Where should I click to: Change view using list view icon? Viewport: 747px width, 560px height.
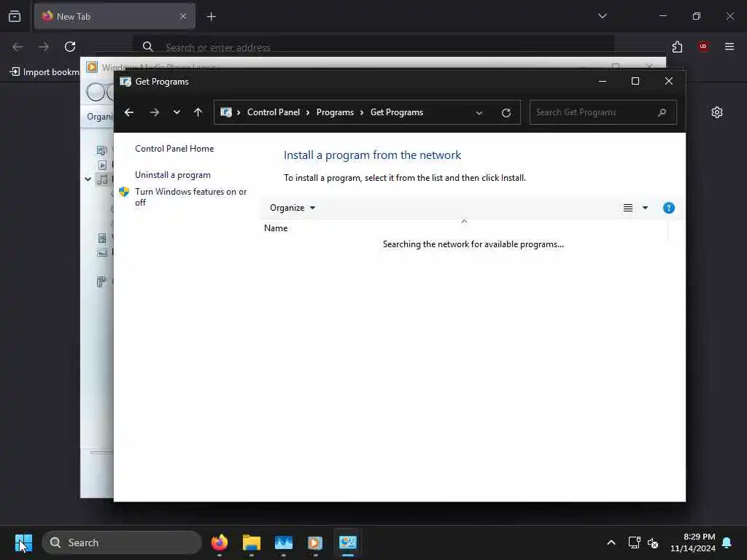628,208
